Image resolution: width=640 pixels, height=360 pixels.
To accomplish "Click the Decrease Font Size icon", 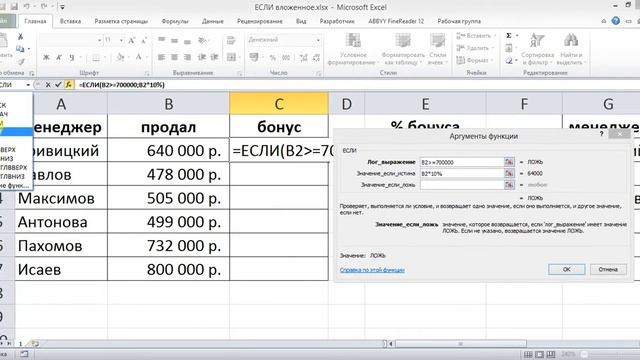I will [144, 40].
